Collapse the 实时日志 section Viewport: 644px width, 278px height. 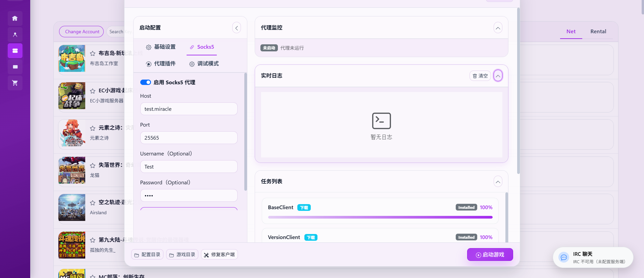tap(498, 76)
